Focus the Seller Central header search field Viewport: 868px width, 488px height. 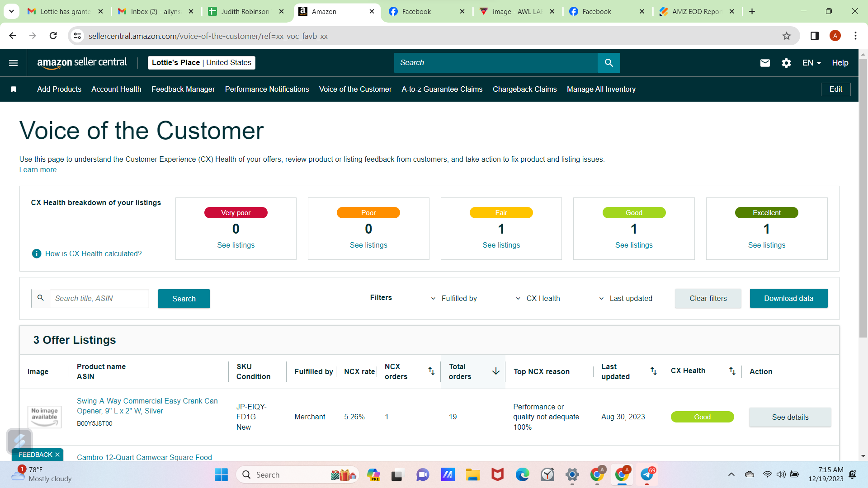coord(496,63)
